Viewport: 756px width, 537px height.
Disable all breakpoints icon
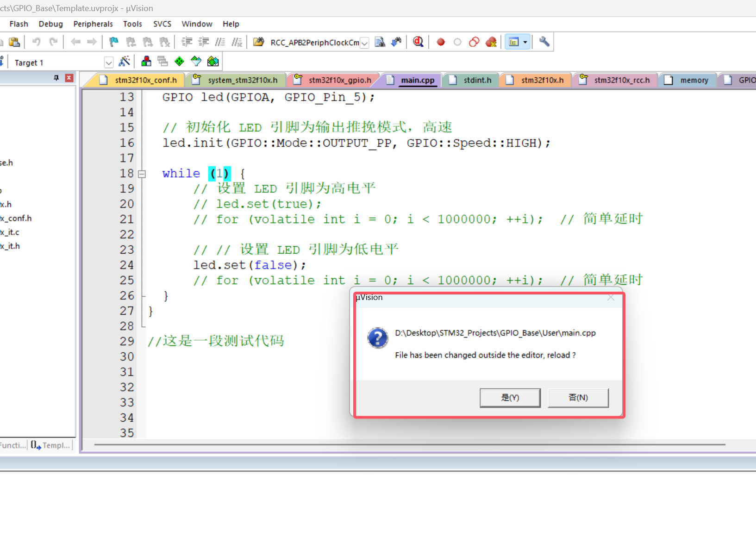pyautogui.click(x=474, y=42)
